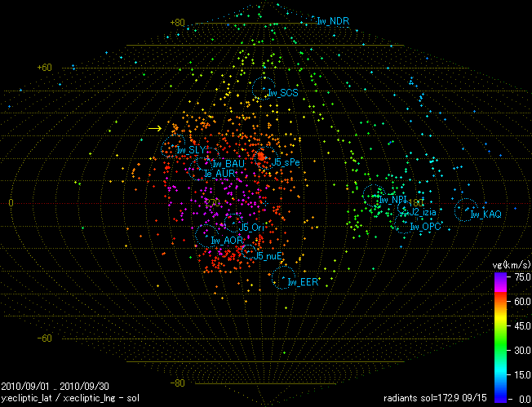Image resolution: width=532 pixels, height=407 pixels.
Task: Click the Iw_OPC shower label
Action: click(425, 227)
